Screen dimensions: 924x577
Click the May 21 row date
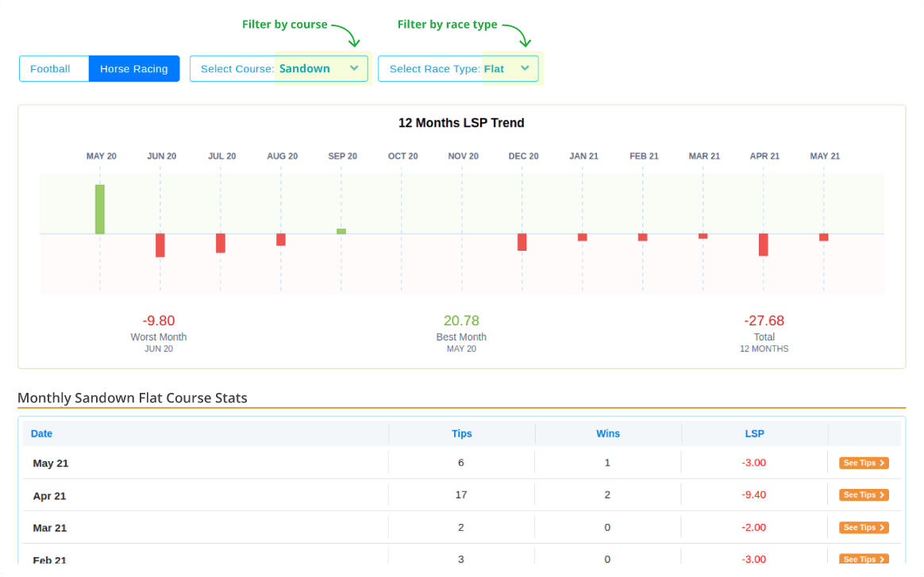coord(51,464)
